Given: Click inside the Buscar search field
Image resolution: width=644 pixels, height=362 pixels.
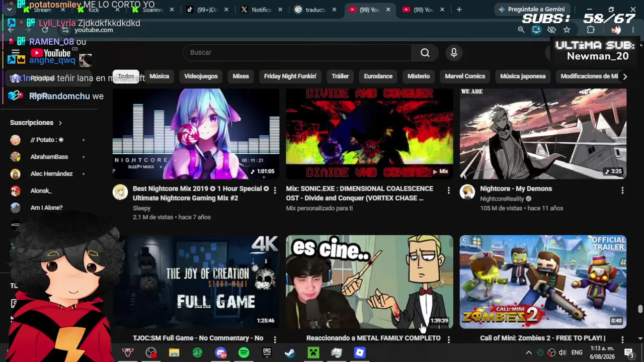Looking at the screenshot, I should pos(297,53).
